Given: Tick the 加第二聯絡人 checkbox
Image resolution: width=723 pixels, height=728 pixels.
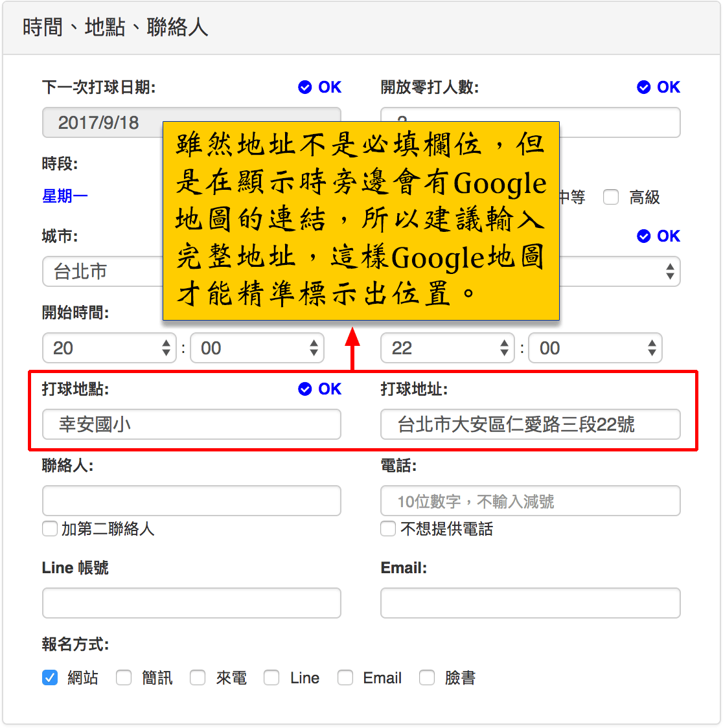Looking at the screenshot, I should [50, 529].
